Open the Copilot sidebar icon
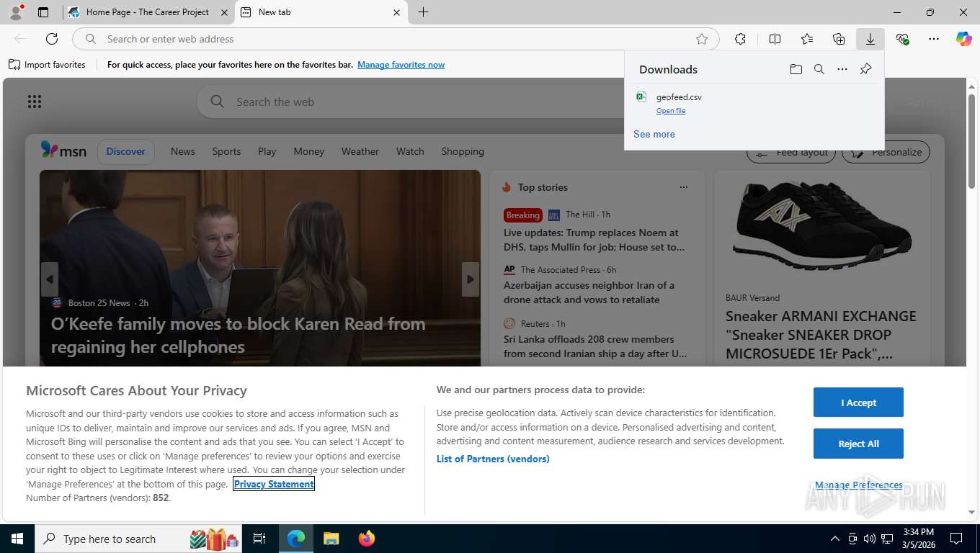 point(964,39)
